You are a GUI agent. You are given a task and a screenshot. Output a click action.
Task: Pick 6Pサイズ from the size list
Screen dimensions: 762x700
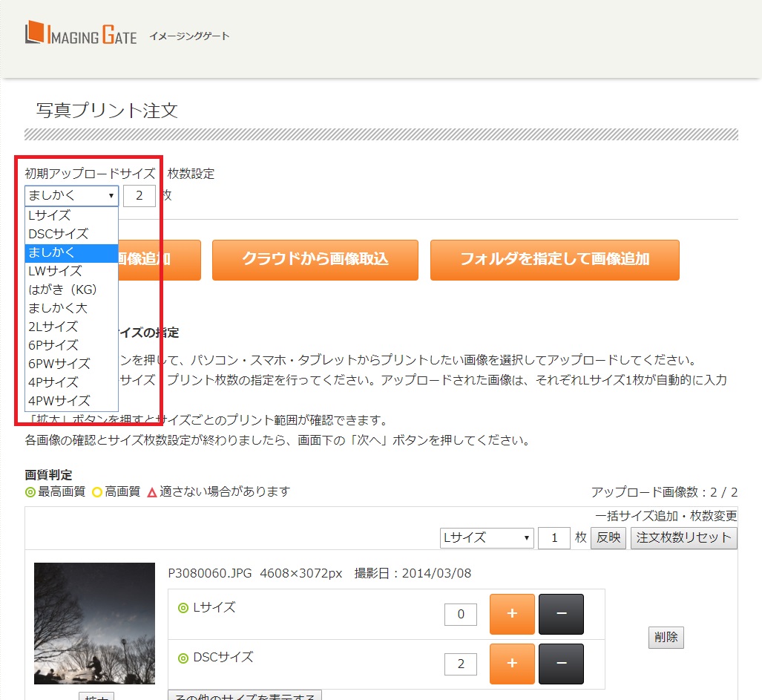point(71,344)
